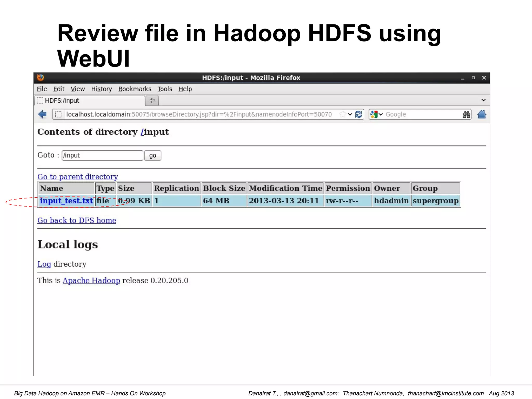532x399 pixels.
Task: Open the input_test.txt file link
Action: [x=66, y=201]
